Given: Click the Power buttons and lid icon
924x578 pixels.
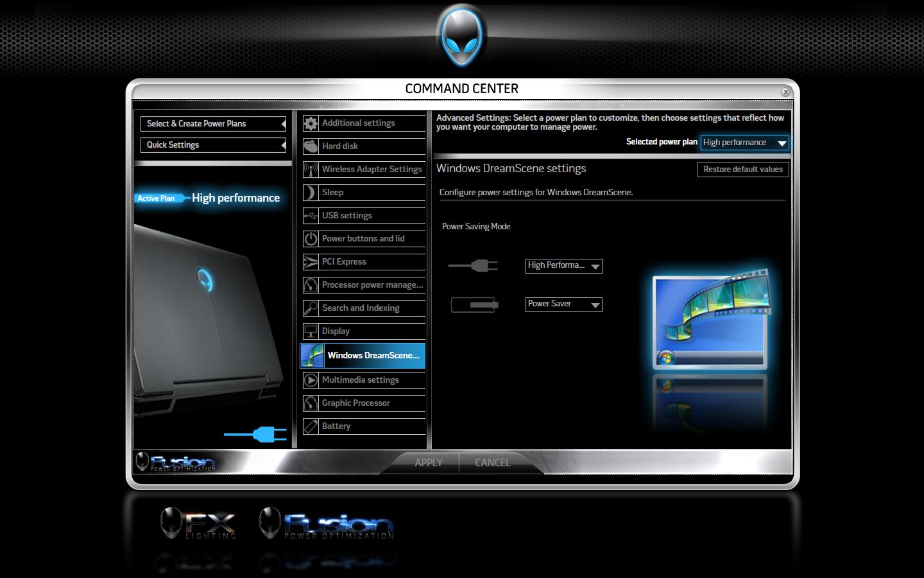Looking at the screenshot, I should (311, 239).
